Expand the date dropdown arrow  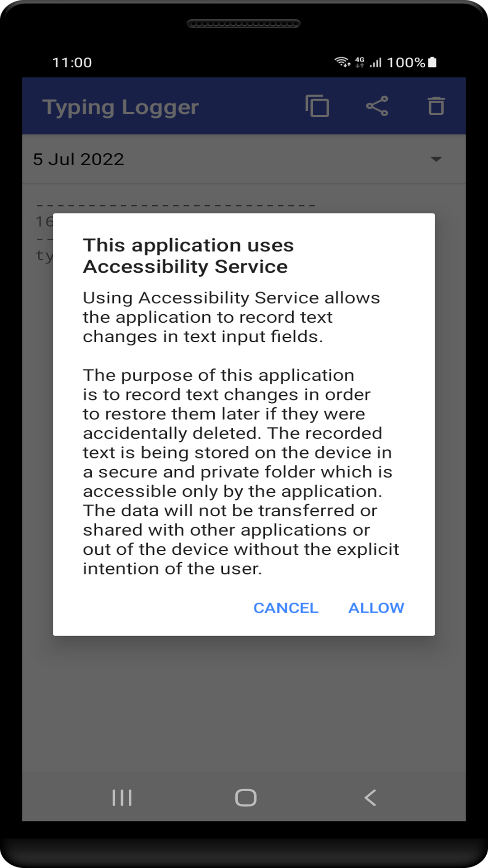click(436, 159)
